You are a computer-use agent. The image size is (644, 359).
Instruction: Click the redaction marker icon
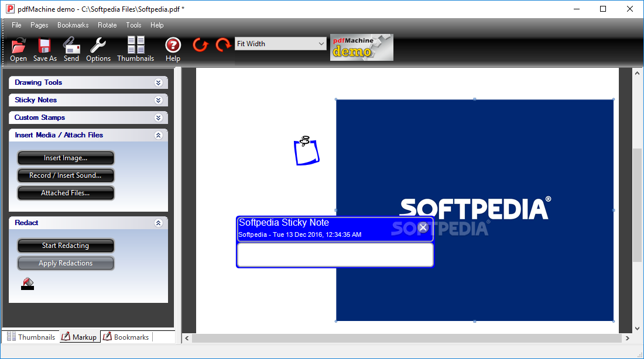(28, 284)
